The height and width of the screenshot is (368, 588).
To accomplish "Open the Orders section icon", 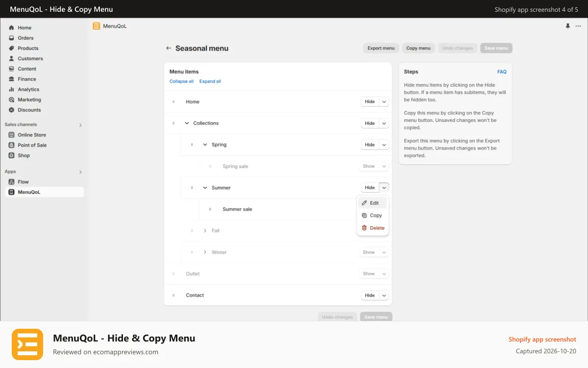I will [x=11, y=38].
